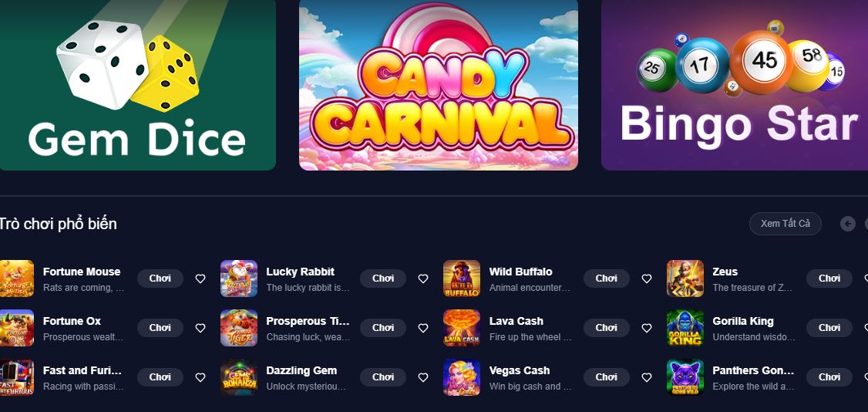Click Chơi next to Panthers Gone Wild
This screenshot has height=412, width=868.
click(829, 377)
